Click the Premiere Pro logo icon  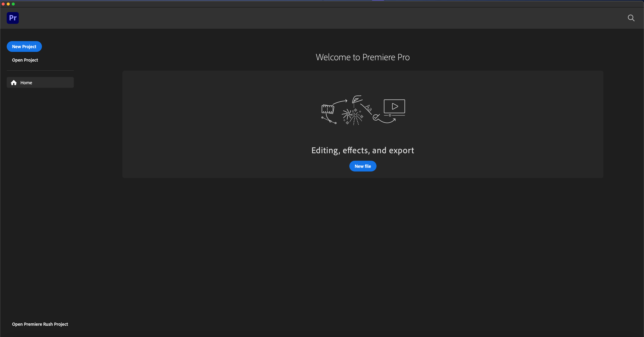(13, 18)
